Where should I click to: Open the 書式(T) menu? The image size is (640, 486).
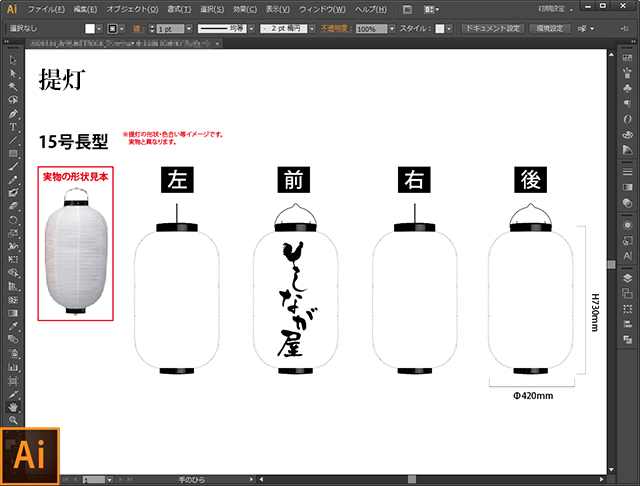pyautogui.click(x=179, y=9)
